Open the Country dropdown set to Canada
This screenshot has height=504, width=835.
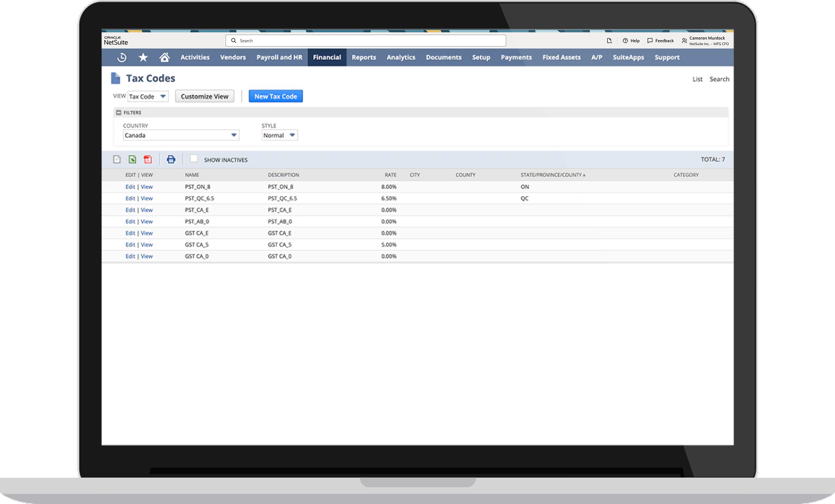[x=181, y=135]
